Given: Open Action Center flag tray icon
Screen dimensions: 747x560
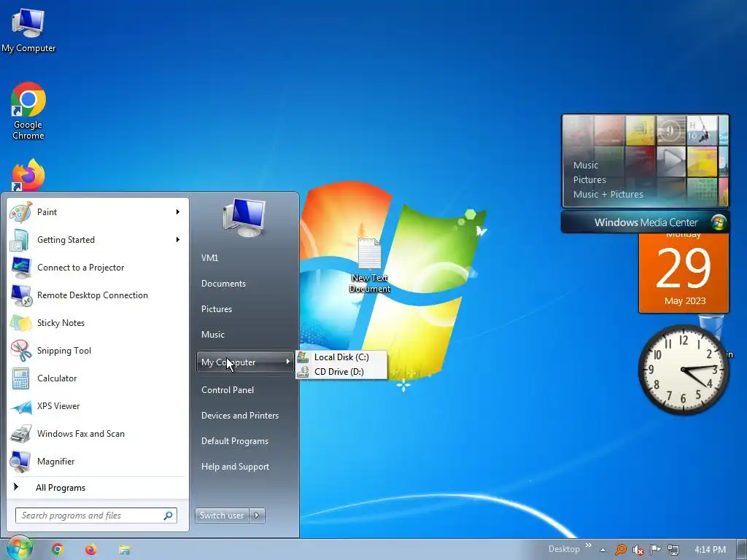Looking at the screenshot, I should 656,550.
